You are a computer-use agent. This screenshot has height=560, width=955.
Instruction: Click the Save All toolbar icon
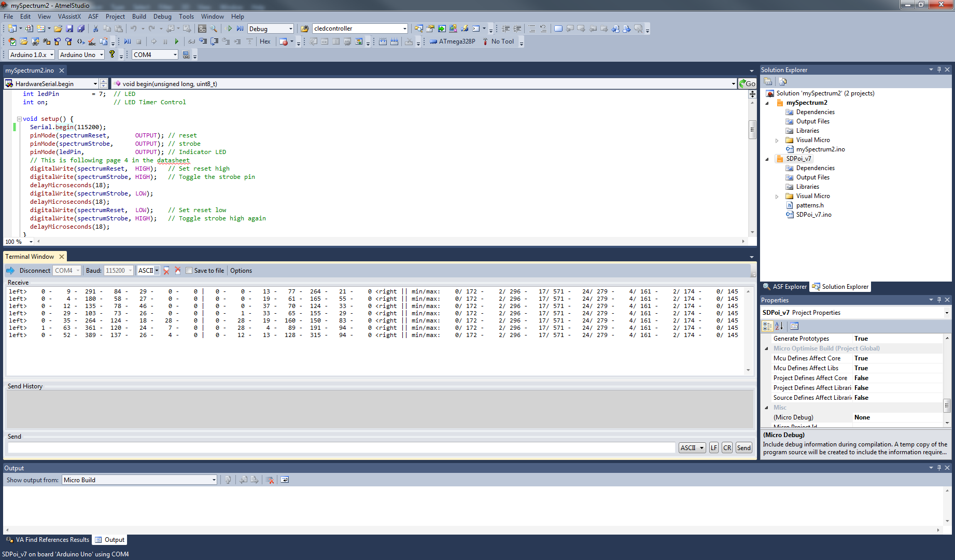81,29
